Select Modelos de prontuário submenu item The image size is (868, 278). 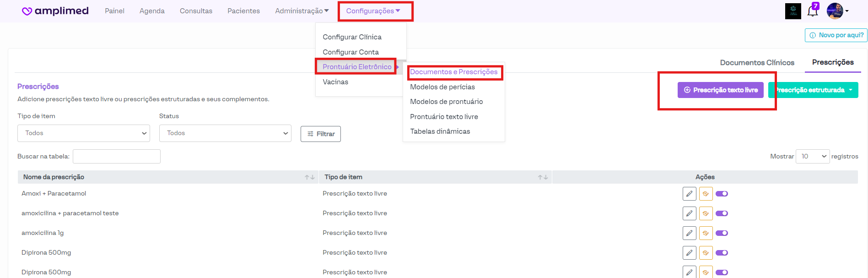pos(446,102)
